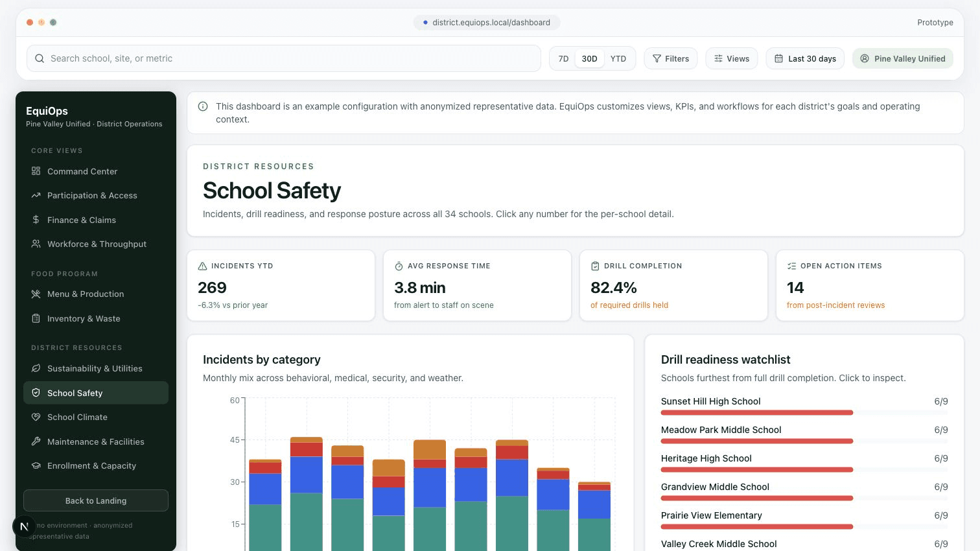Click the info icon in the banner

coord(203,106)
